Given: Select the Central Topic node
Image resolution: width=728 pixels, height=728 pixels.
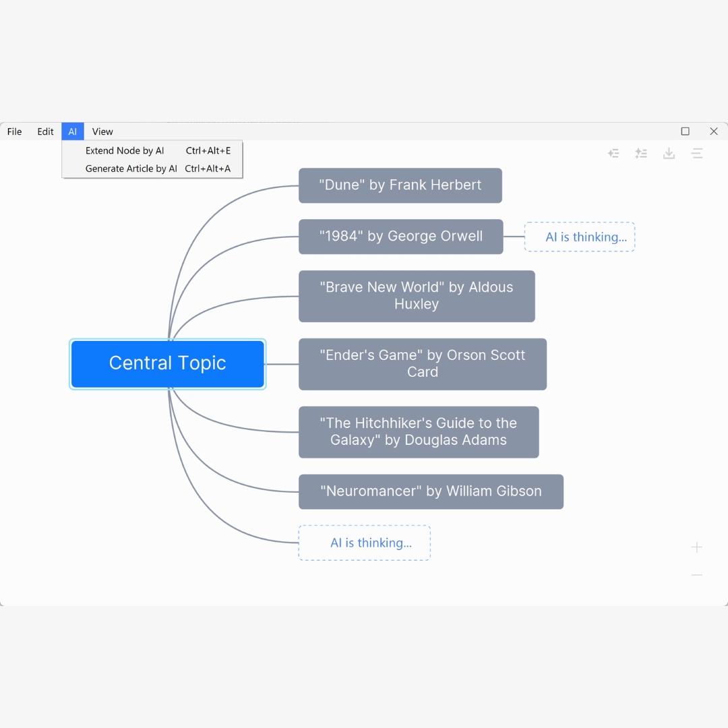Looking at the screenshot, I should tap(167, 363).
